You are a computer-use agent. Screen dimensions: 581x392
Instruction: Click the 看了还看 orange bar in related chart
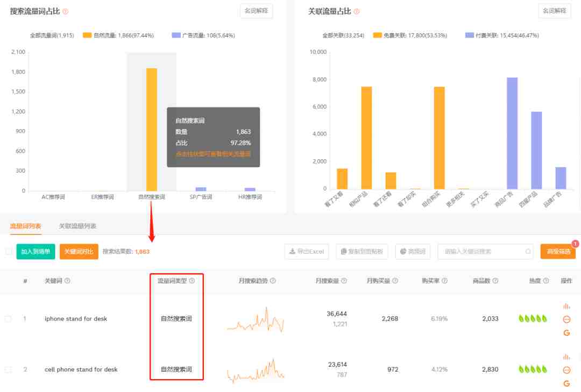(391, 181)
